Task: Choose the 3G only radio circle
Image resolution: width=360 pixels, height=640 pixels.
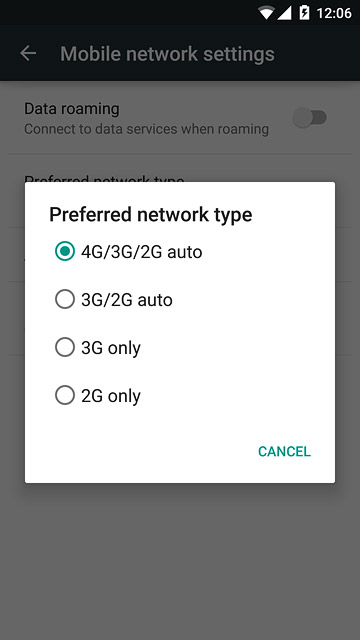Action: pos(65,347)
